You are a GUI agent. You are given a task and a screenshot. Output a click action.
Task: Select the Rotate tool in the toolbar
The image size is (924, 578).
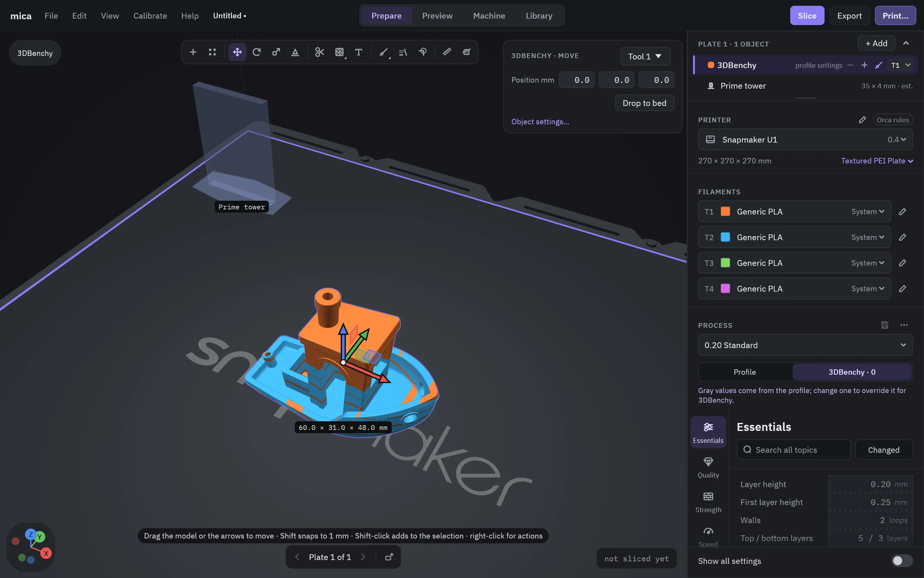257,52
